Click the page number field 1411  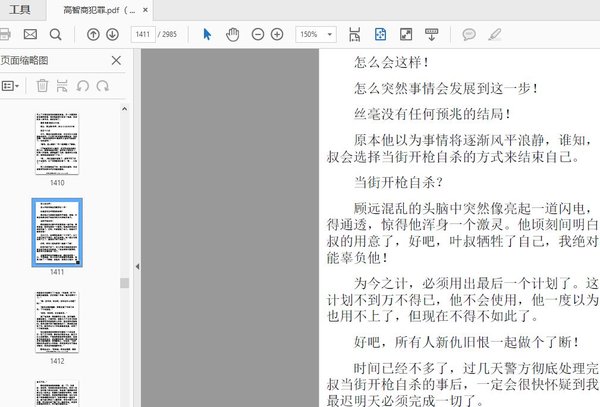pyautogui.click(x=143, y=34)
